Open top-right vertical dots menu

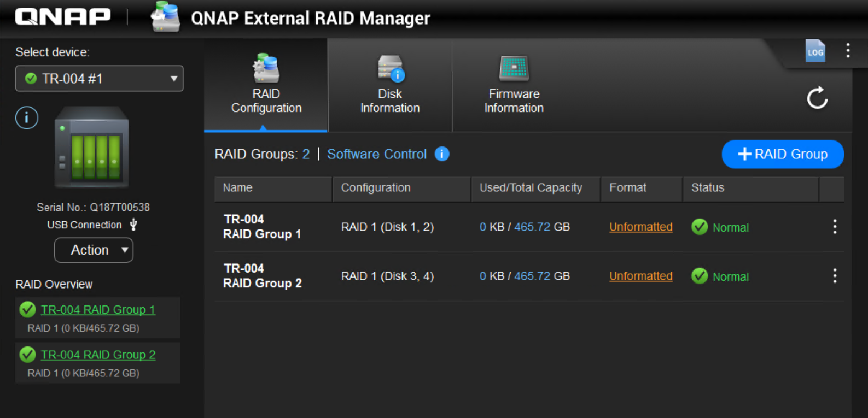tap(848, 51)
